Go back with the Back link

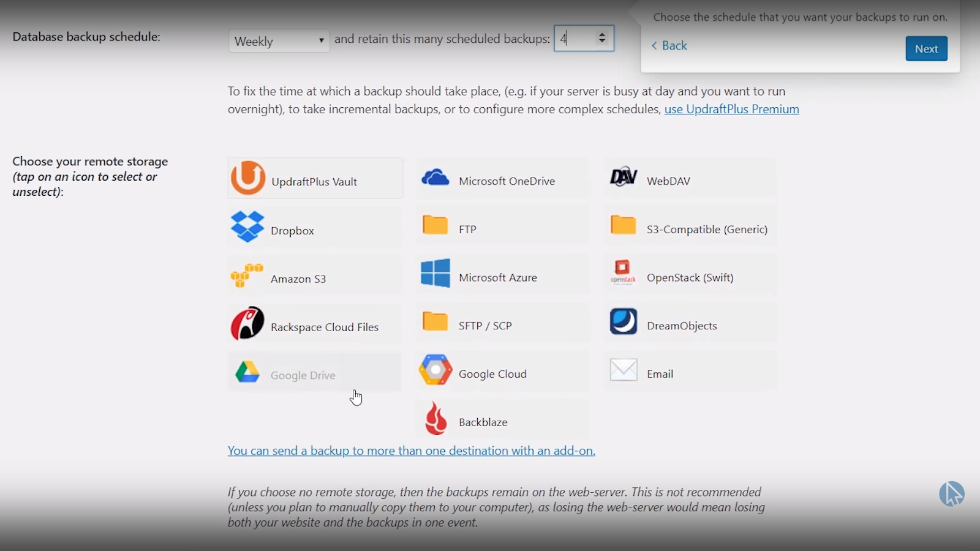coord(669,45)
